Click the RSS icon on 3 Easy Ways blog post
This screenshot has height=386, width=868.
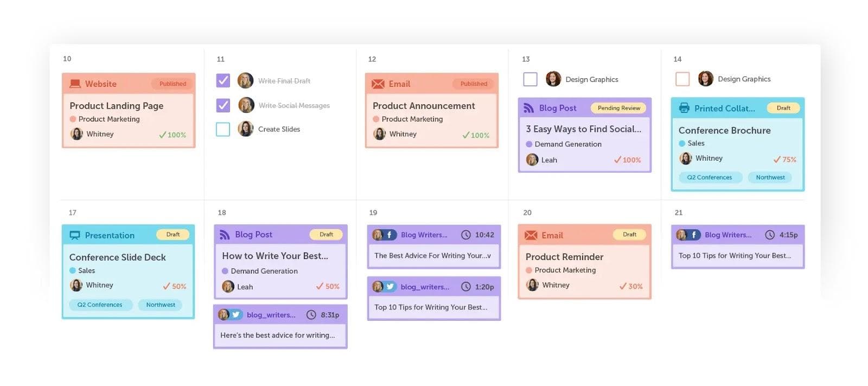click(528, 108)
